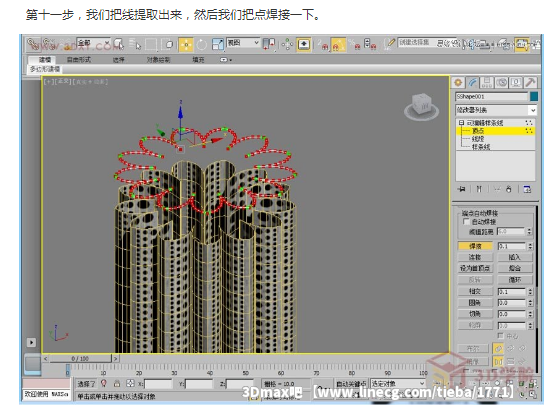This screenshot has width=554, height=411.
Task: Toggle the 中心 checkbox
Action: tap(500, 335)
